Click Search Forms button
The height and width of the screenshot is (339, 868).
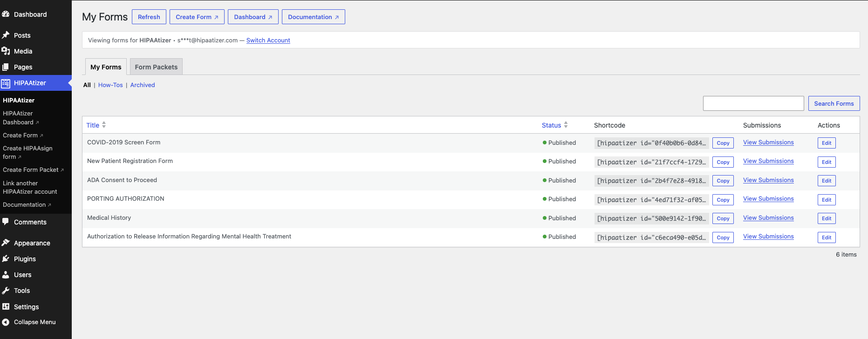point(834,103)
